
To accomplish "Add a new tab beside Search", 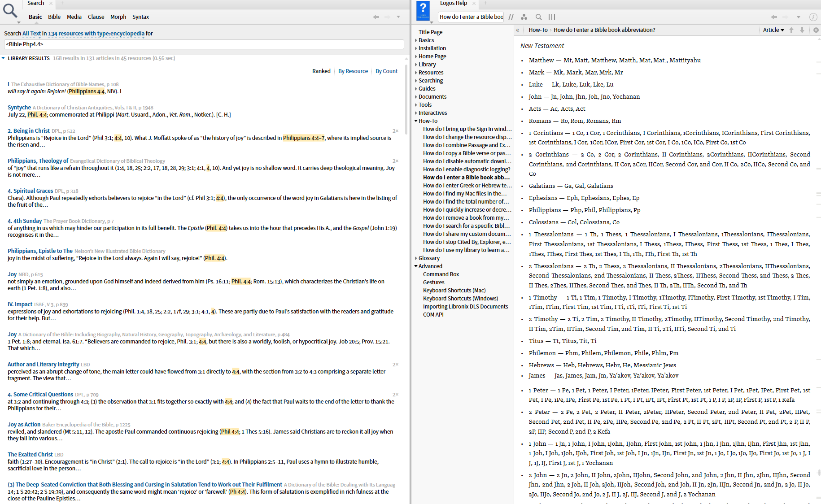I will tap(62, 3).
